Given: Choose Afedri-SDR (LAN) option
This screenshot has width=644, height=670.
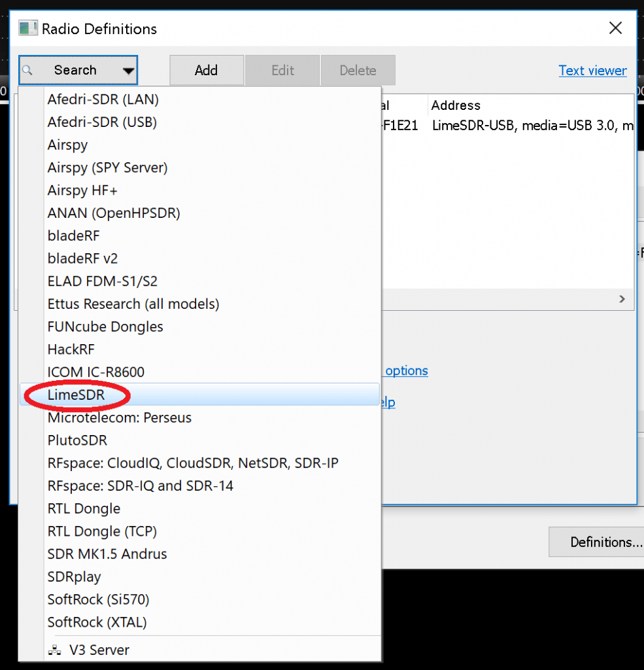Looking at the screenshot, I should [x=103, y=99].
